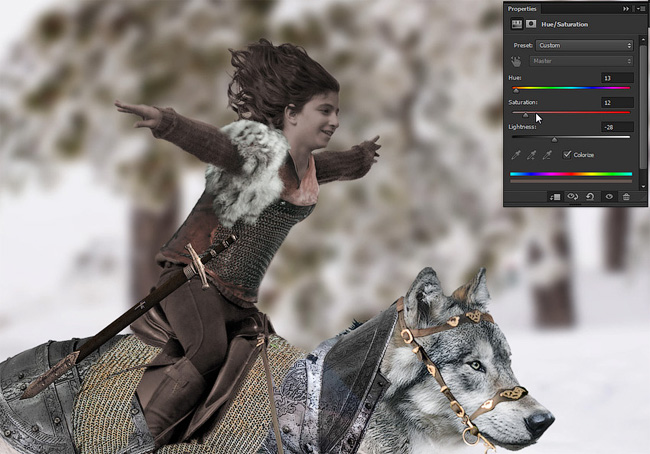Open the Preset dropdown showing Custom
Screen dimensions: 650x454
pyautogui.click(x=585, y=45)
